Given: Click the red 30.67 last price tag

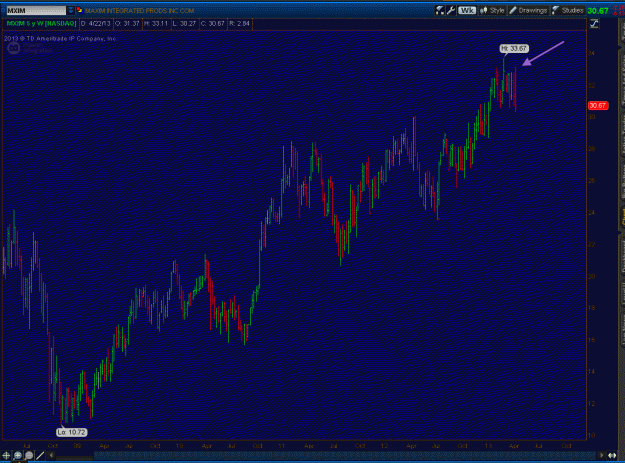Looking at the screenshot, I should [x=598, y=106].
